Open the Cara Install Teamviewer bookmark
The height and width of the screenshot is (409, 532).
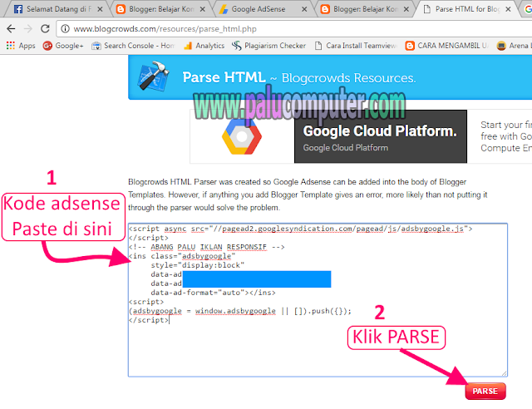click(x=356, y=46)
